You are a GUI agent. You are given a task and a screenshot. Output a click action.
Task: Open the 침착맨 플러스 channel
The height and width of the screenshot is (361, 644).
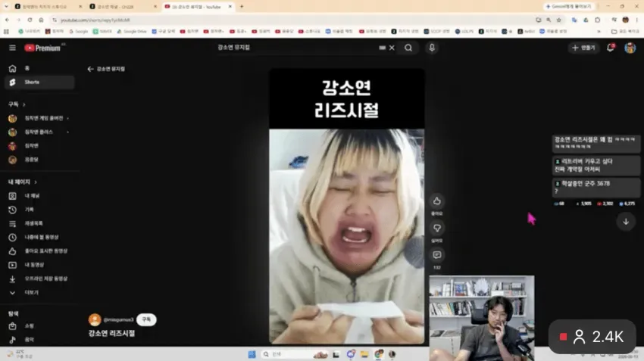(x=39, y=132)
